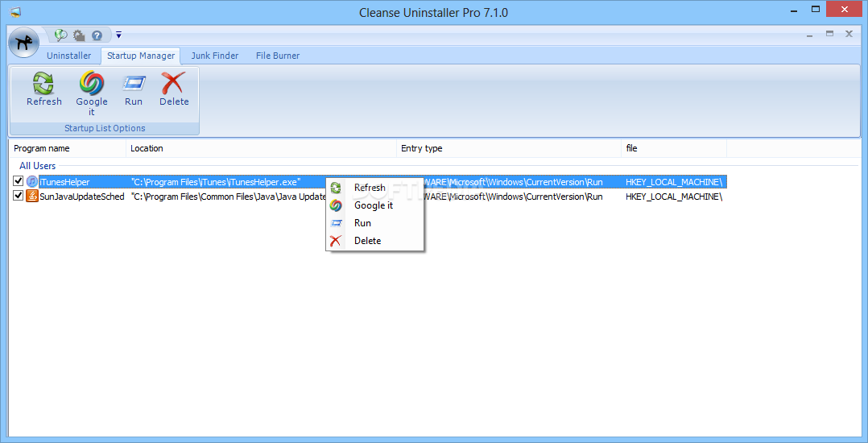Close the inner ribbon window with X
This screenshot has width=868, height=443.
(x=849, y=35)
